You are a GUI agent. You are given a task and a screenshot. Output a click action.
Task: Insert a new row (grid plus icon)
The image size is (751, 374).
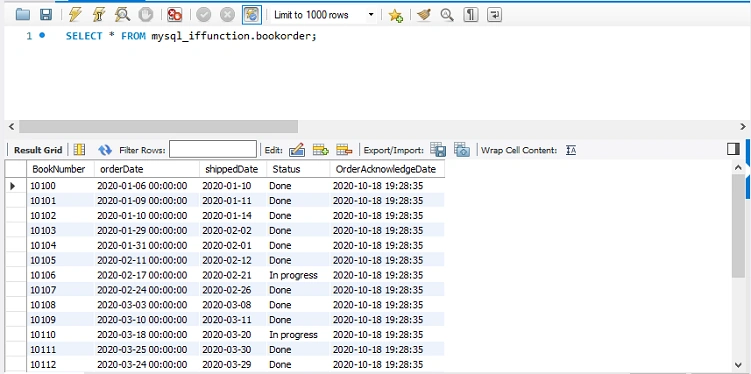(x=320, y=150)
